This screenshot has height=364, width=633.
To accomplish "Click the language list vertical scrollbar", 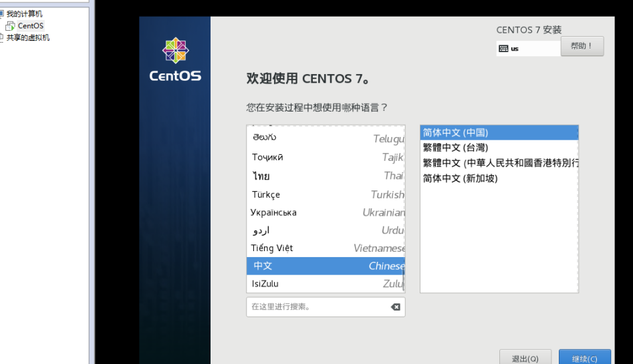I will click(403, 281).
